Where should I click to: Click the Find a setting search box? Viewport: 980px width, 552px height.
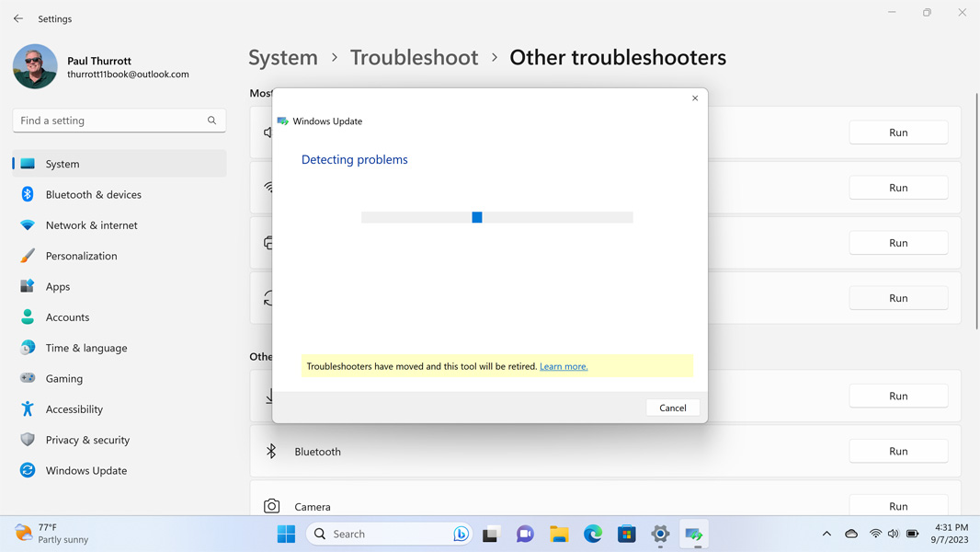(x=119, y=120)
